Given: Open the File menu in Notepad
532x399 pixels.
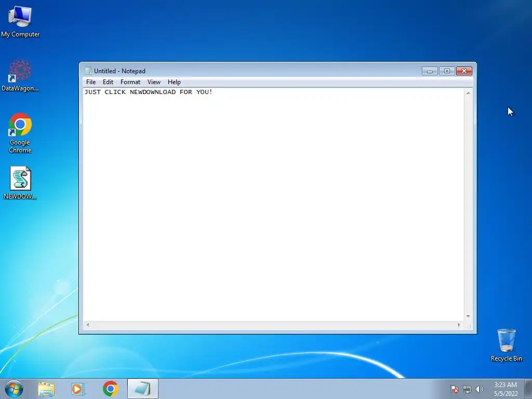Looking at the screenshot, I should [91, 82].
